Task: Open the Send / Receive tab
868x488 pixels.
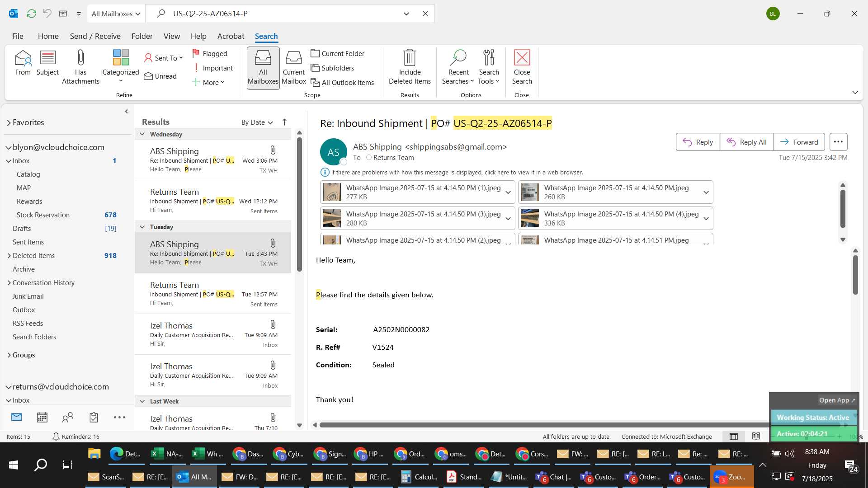Action: (95, 36)
